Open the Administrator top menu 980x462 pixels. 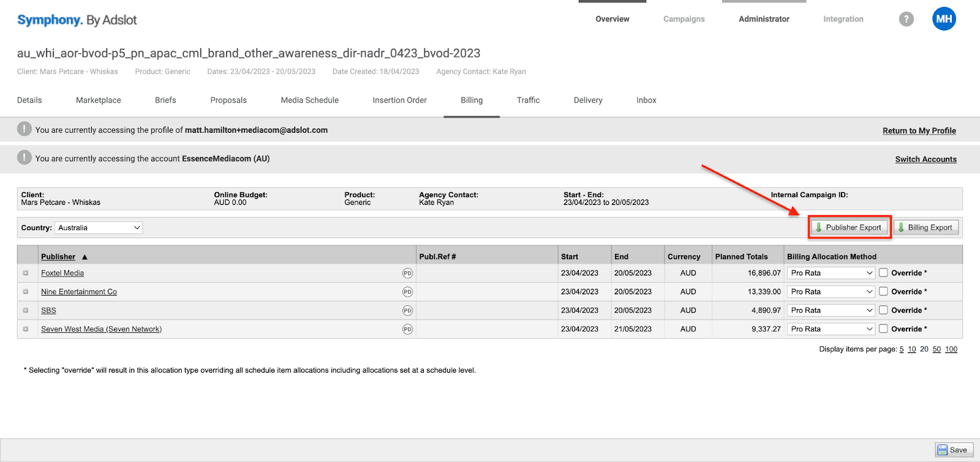click(x=764, y=19)
